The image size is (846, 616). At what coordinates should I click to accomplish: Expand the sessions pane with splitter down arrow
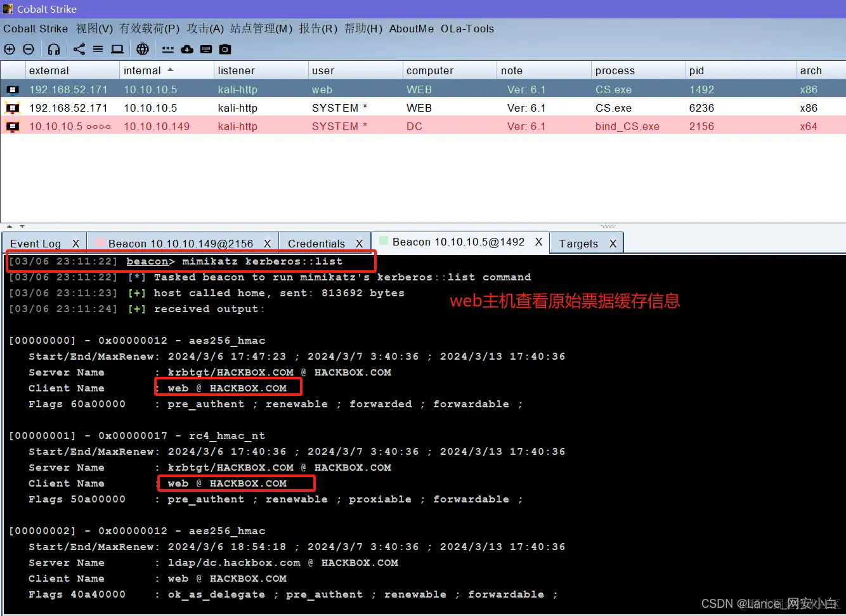click(22, 226)
